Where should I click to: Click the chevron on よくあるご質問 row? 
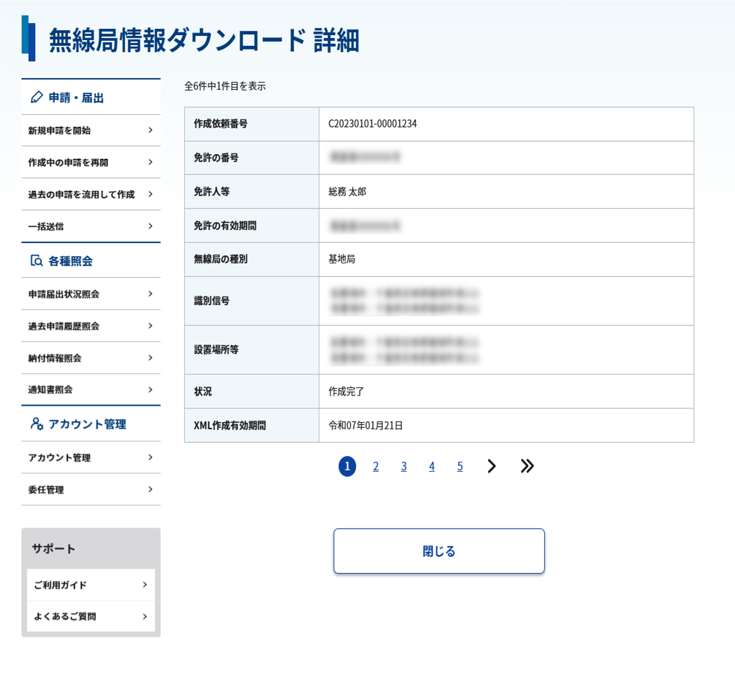tap(145, 616)
